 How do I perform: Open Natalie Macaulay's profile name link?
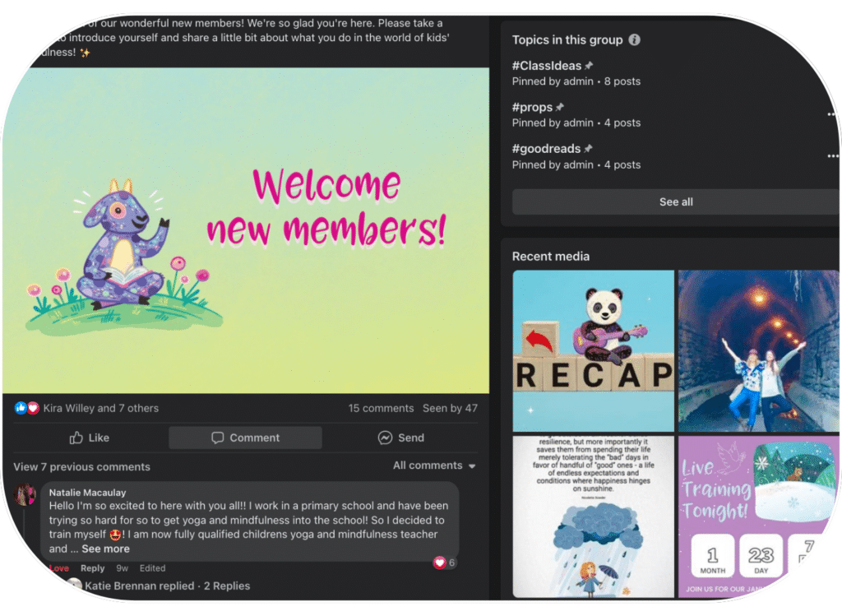(87, 493)
